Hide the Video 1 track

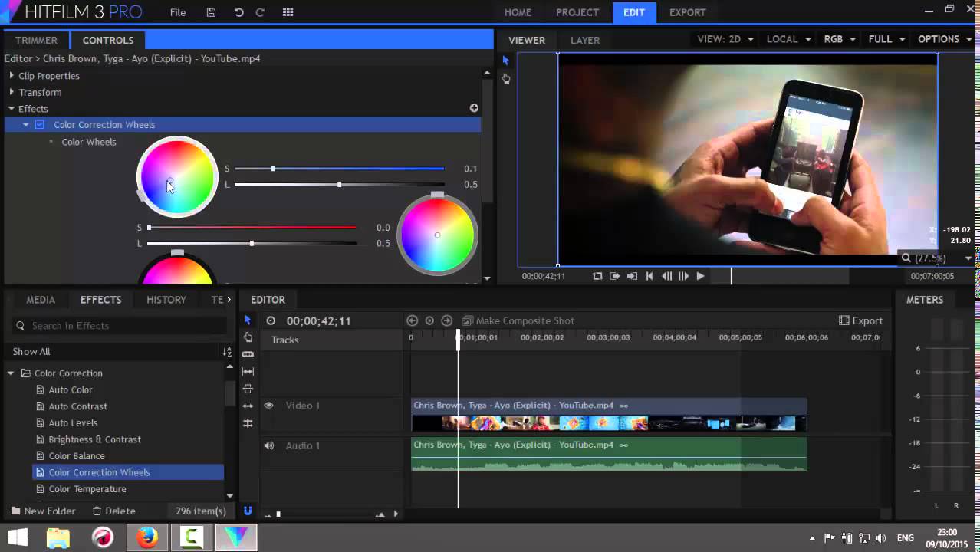(x=268, y=405)
